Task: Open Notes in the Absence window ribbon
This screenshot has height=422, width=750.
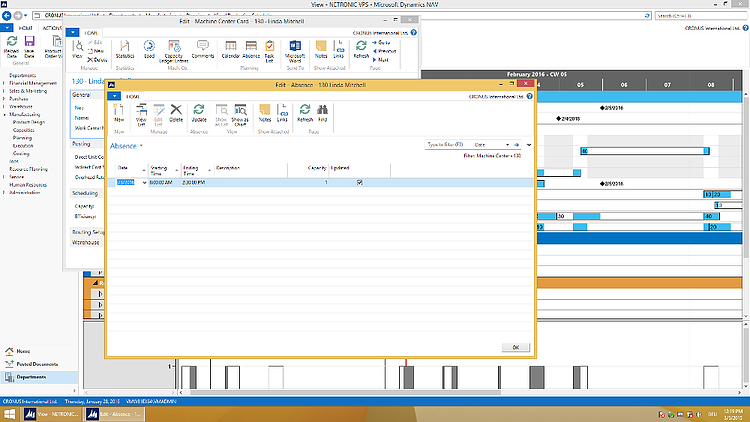Action: point(265,114)
